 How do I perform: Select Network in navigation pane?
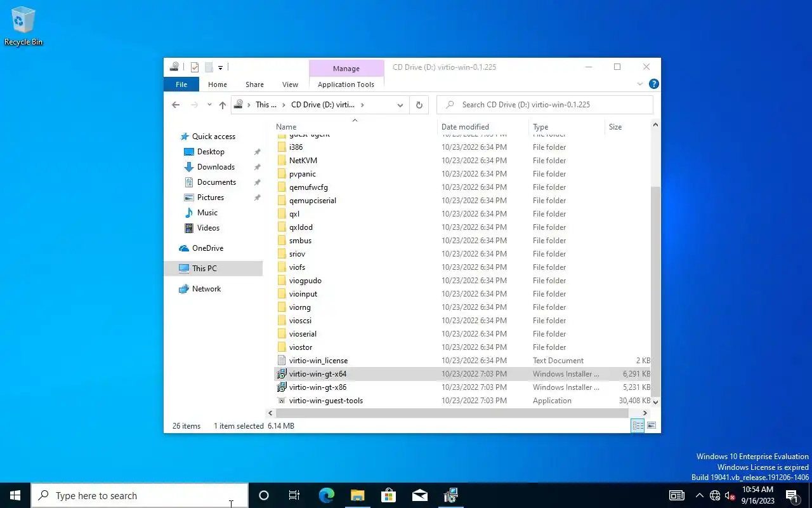tap(206, 289)
